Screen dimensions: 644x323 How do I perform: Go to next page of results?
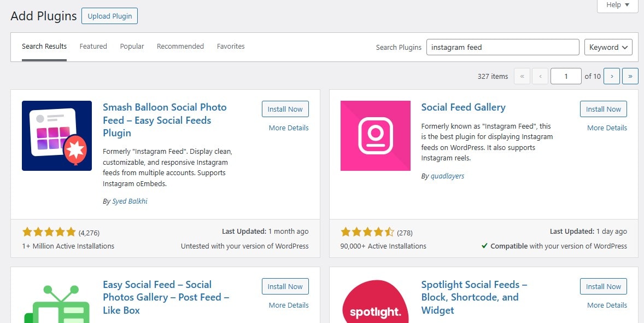[x=612, y=76]
